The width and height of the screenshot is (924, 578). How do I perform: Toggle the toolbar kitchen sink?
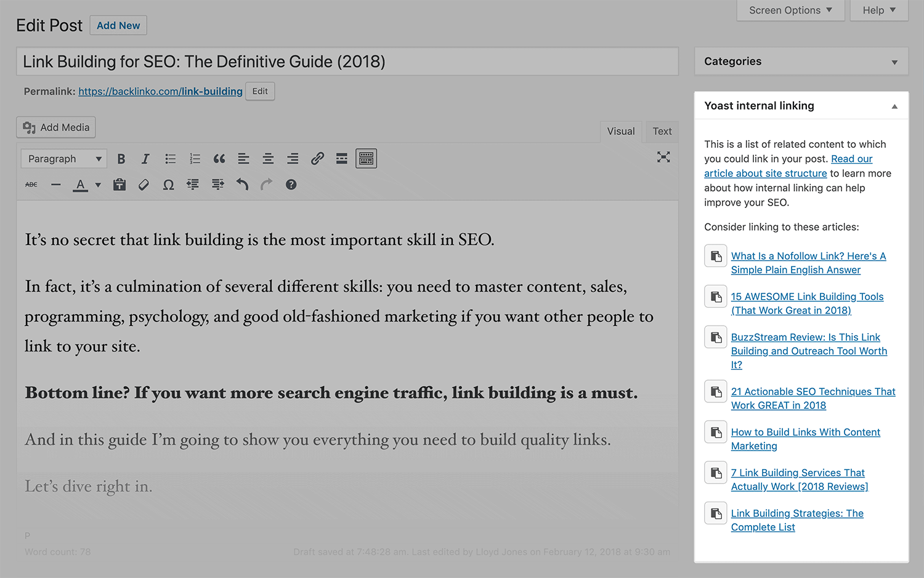[367, 159]
